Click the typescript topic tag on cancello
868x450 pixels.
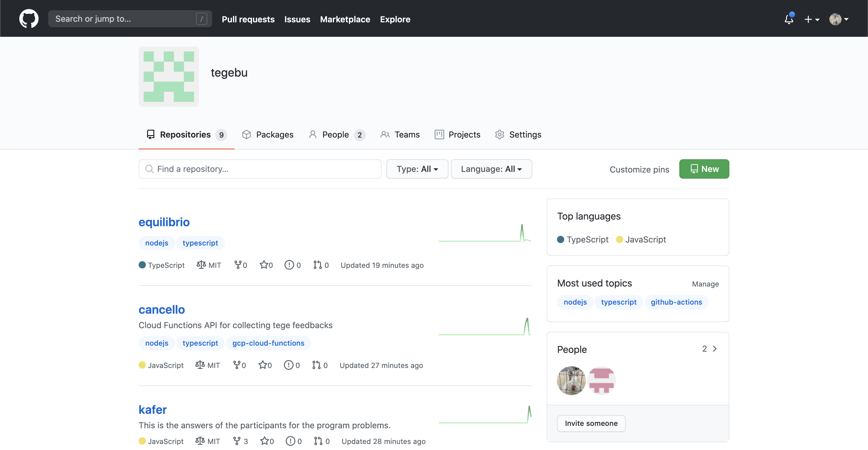200,343
